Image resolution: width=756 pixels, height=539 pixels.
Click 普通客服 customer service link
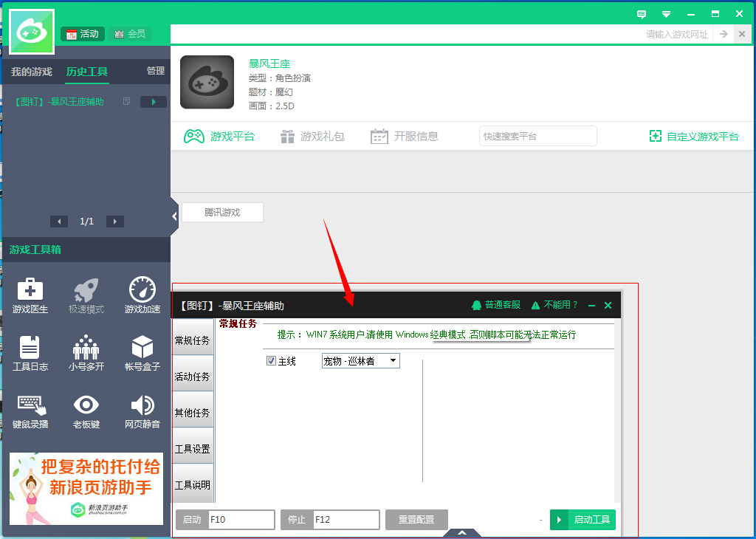click(496, 305)
